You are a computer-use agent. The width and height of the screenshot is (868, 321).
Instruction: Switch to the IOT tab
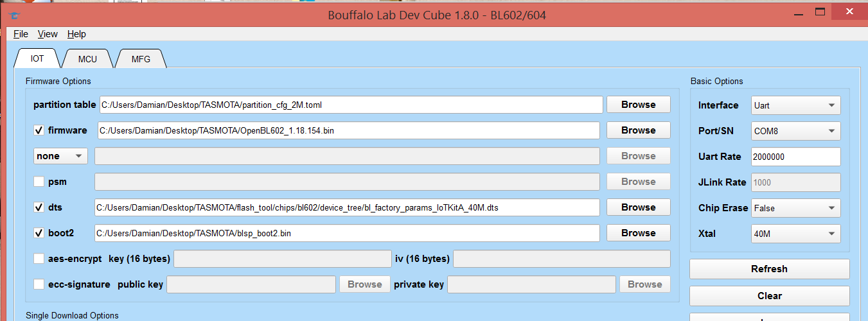(37, 58)
